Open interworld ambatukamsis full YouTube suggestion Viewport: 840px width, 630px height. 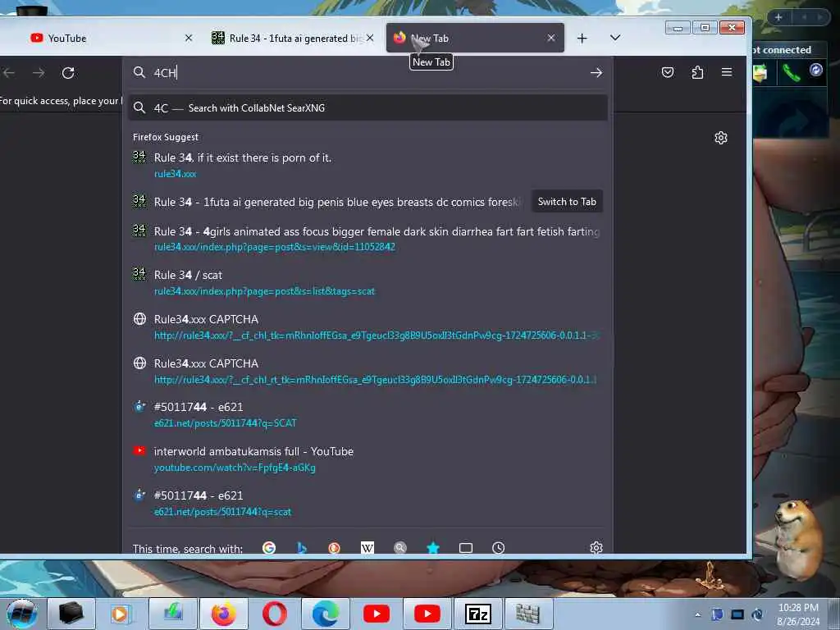coord(367,459)
